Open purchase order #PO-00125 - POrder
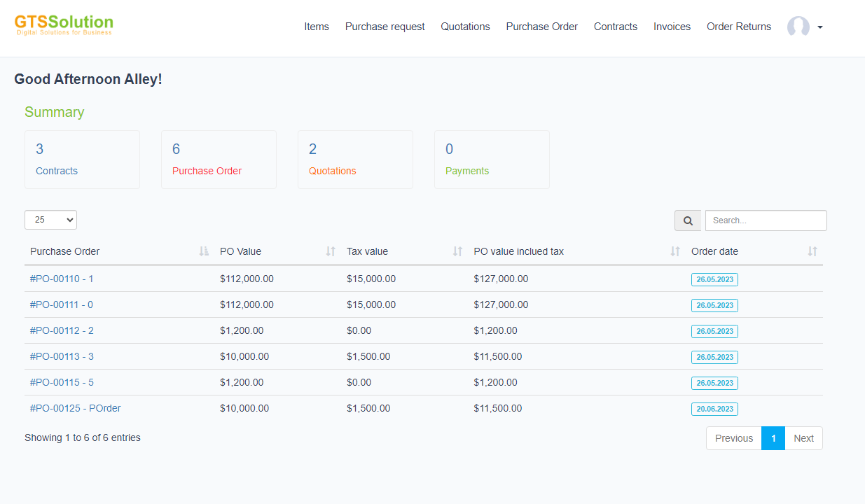This screenshot has height=504, width=865. pyautogui.click(x=75, y=408)
